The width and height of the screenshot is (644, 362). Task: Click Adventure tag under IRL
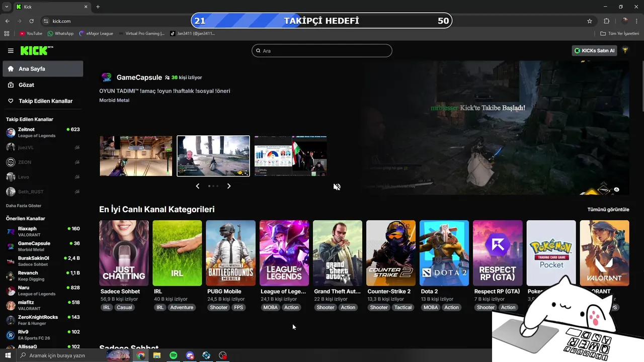click(182, 307)
